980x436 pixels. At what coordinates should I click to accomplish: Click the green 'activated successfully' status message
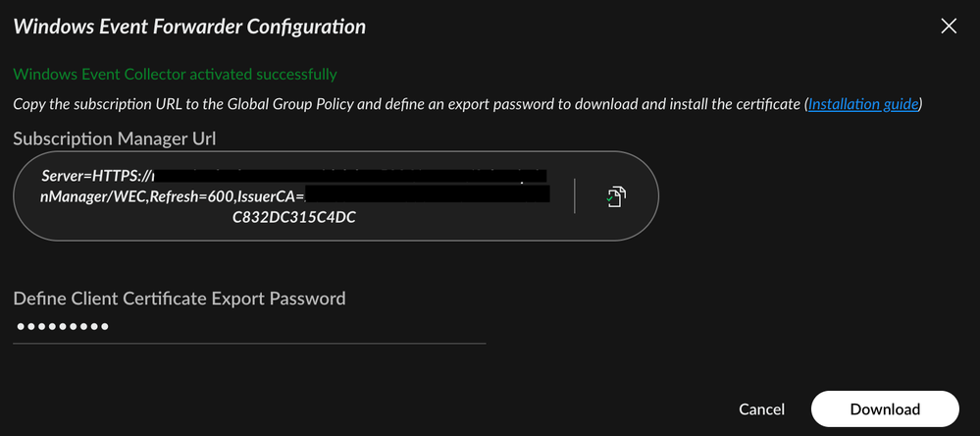(175, 74)
